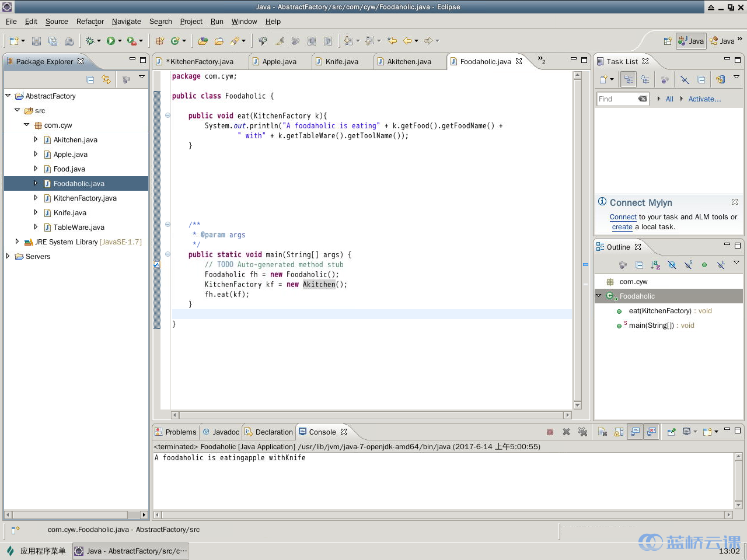Click Collapse All in Package Explorer
747x560 pixels.
[x=90, y=79]
